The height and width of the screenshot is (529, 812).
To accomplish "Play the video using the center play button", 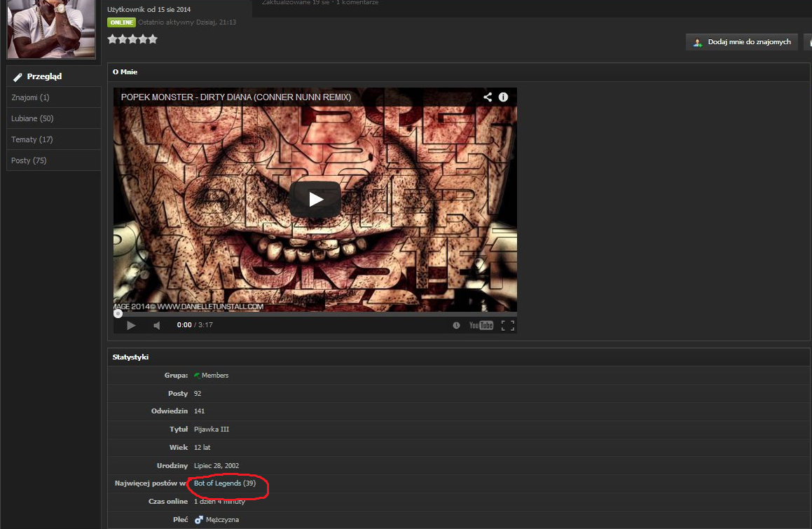I will pyautogui.click(x=315, y=200).
